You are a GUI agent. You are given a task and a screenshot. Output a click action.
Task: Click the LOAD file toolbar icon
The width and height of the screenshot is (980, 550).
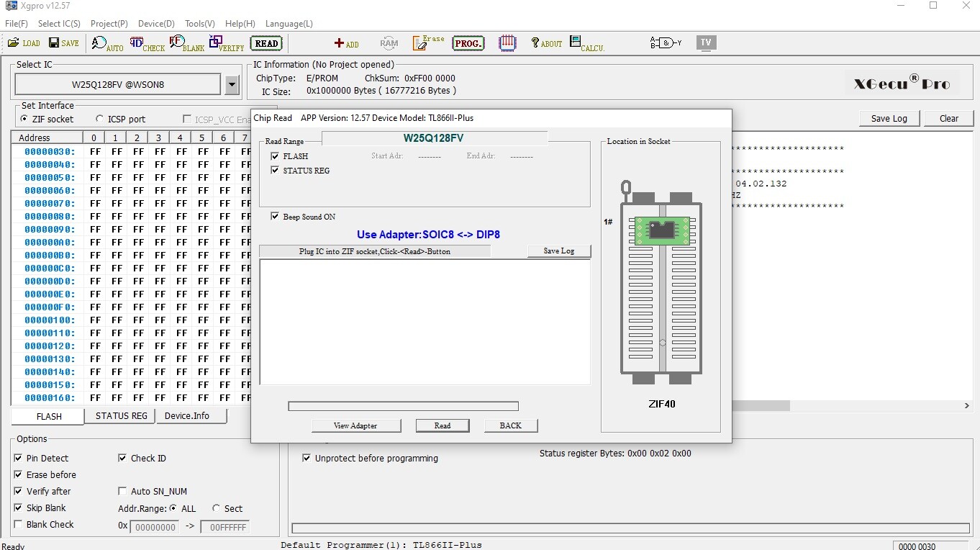coord(23,43)
